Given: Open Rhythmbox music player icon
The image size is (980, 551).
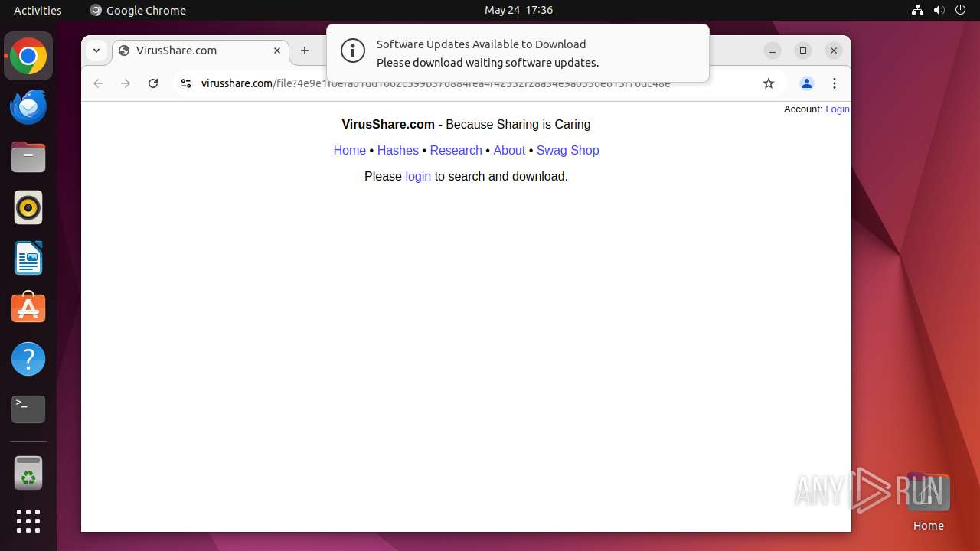Looking at the screenshot, I should 28,207.
